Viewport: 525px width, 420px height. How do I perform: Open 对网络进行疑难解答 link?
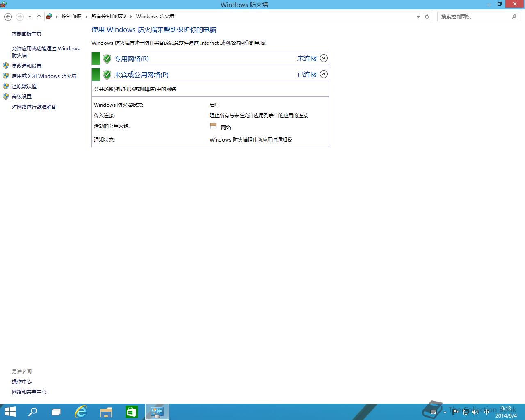click(34, 107)
